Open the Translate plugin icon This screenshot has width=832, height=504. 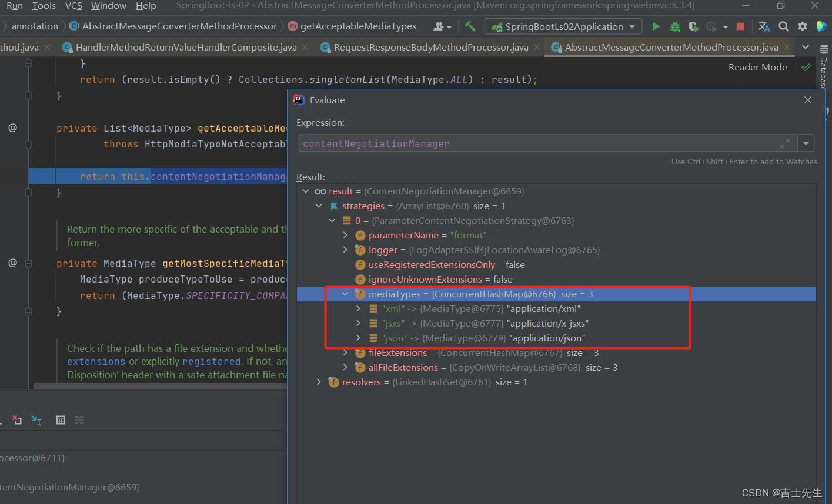764,26
